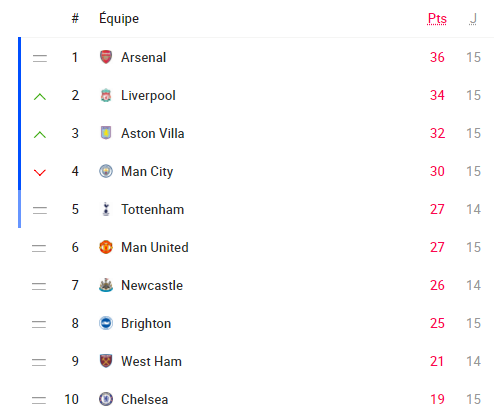Image resolution: width=494 pixels, height=419 pixels.
Task: Click the Arsenal club crest
Action: [106, 57]
